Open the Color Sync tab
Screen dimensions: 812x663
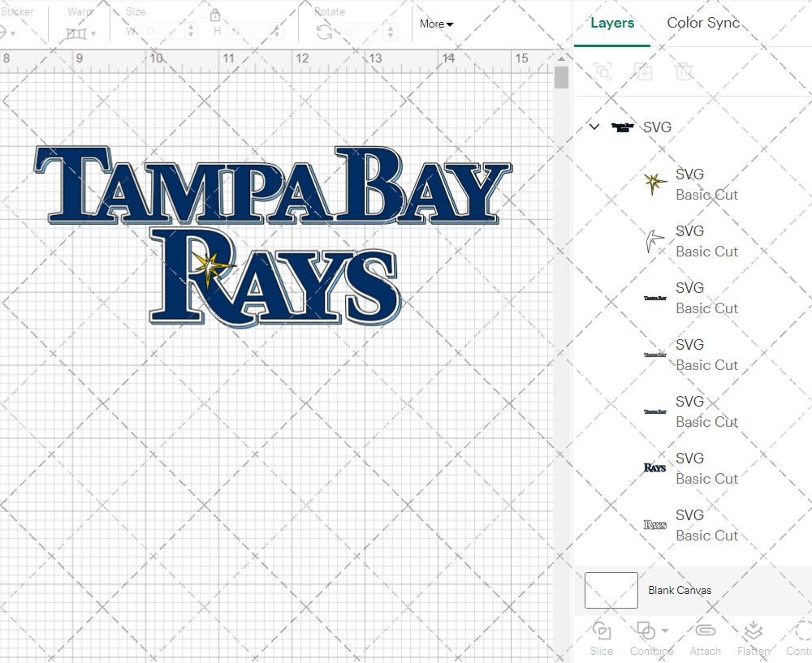(702, 23)
